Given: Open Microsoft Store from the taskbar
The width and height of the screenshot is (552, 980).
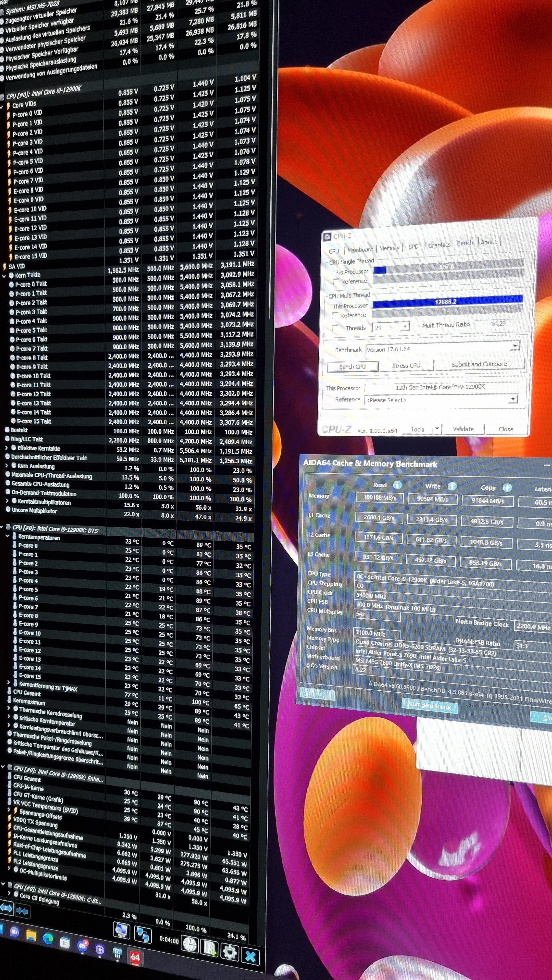Looking at the screenshot, I should (x=65, y=942).
